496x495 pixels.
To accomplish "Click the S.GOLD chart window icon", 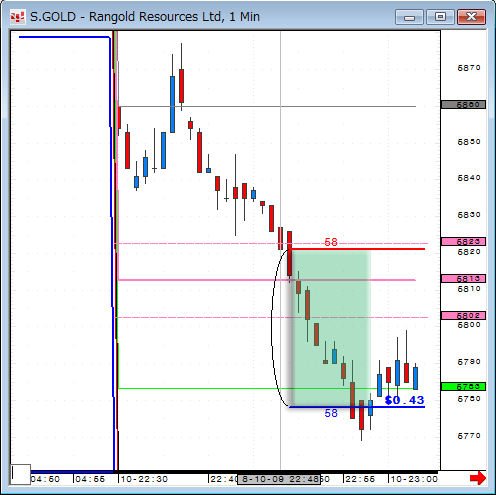I will (17, 17).
